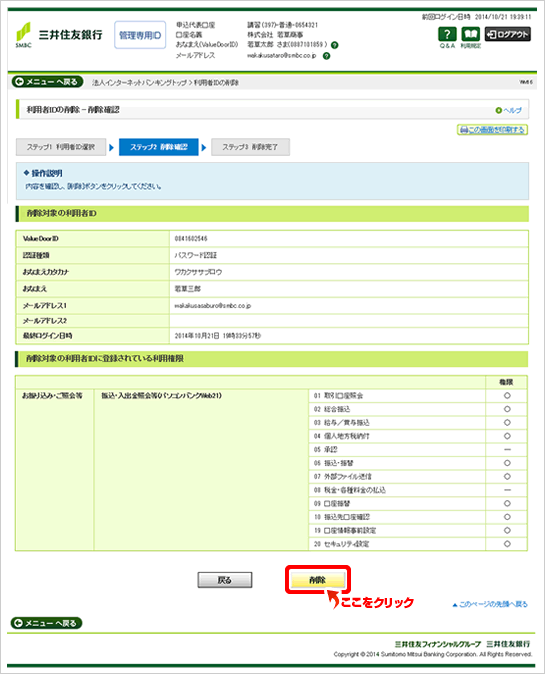
Task: Select ステップ1 利用者ID選択 step tab
Action: (x=61, y=147)
